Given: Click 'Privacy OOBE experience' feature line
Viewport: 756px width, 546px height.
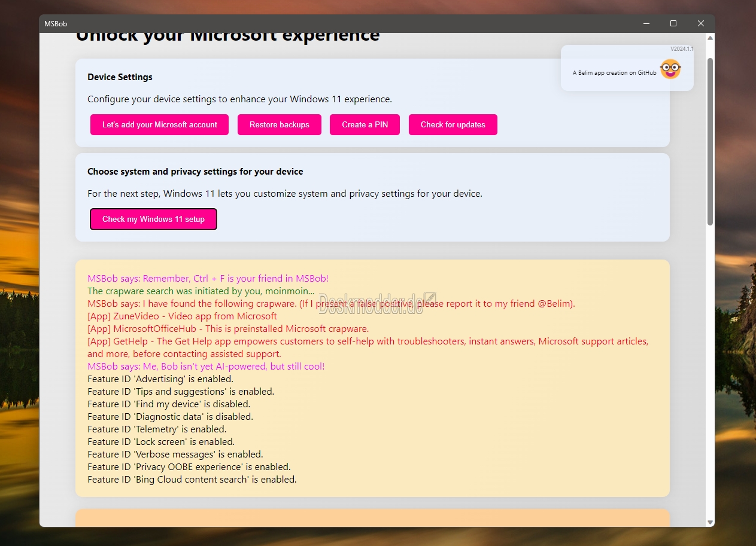Looking at the screenshot, I should coord(189,466).
